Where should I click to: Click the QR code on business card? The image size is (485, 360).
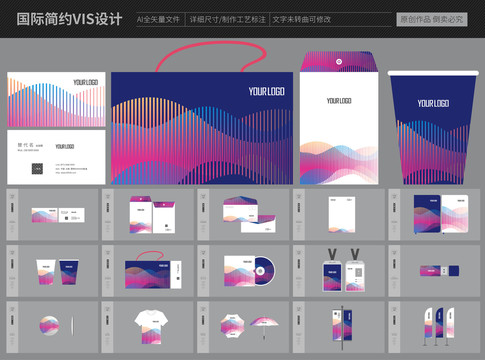37,169
